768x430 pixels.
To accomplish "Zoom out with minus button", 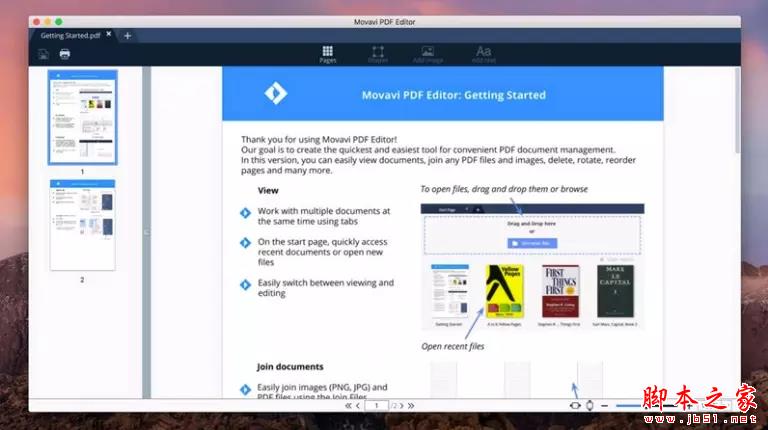I will pyautogui.click(x=604, y=406).
